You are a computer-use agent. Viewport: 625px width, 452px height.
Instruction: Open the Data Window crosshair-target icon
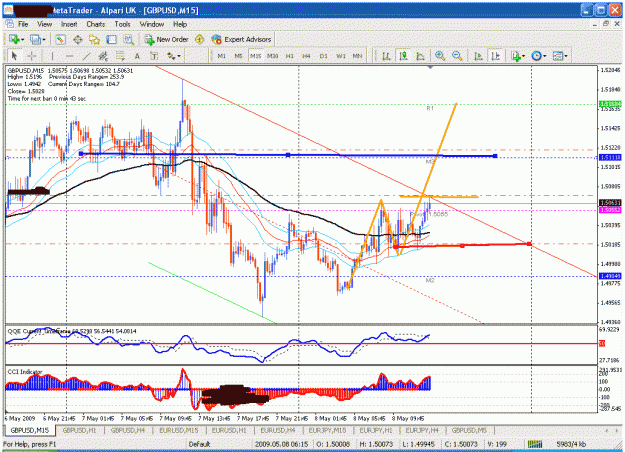coord(77,39)
